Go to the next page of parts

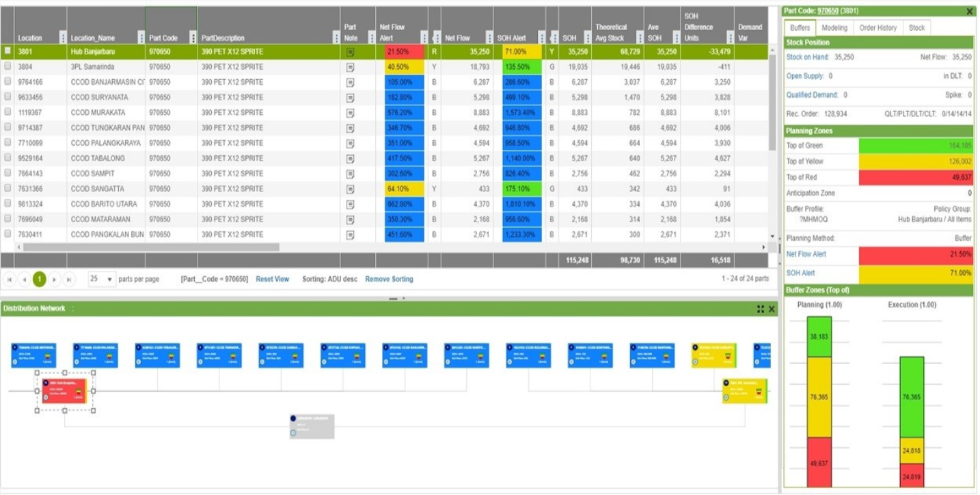(55, 278)
